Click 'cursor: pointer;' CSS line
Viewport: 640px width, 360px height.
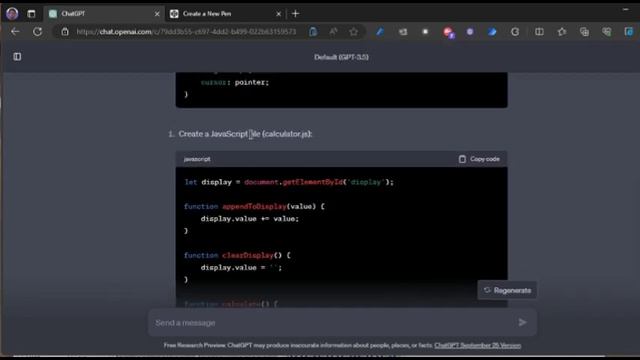click(x=235, y=82)
